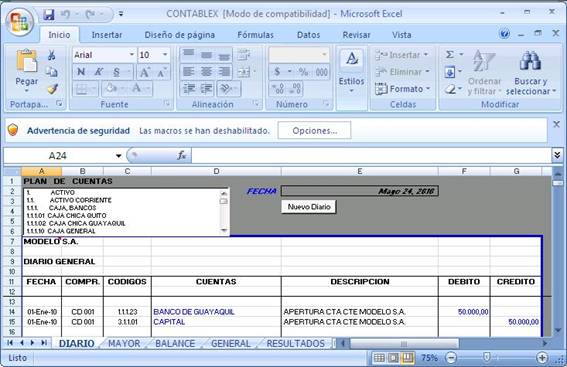Click the Pegar paste clipboard icon
The image size is (567, 367).
pos(27,60)
